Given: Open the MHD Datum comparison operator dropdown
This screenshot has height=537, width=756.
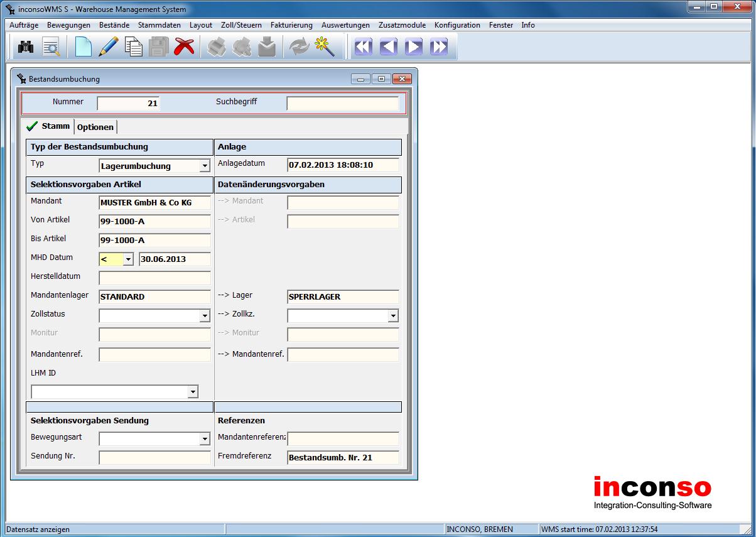Looking at the screenshot, I should click(128, 259).
